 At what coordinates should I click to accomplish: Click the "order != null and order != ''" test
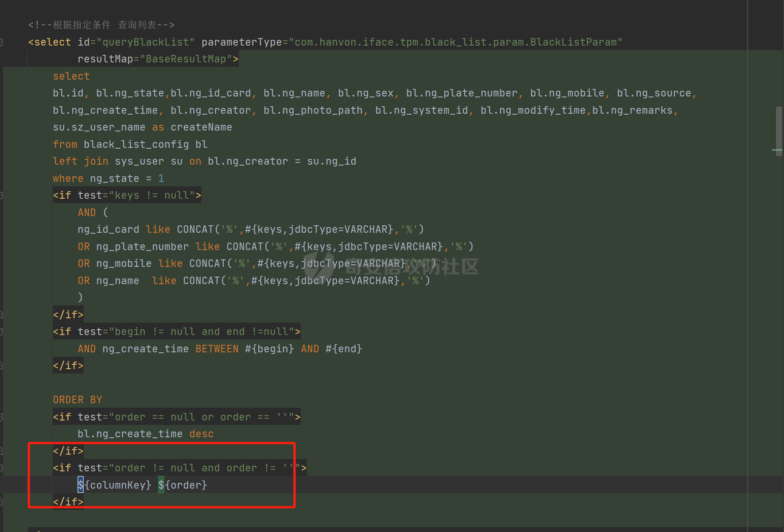pos(205,468)
